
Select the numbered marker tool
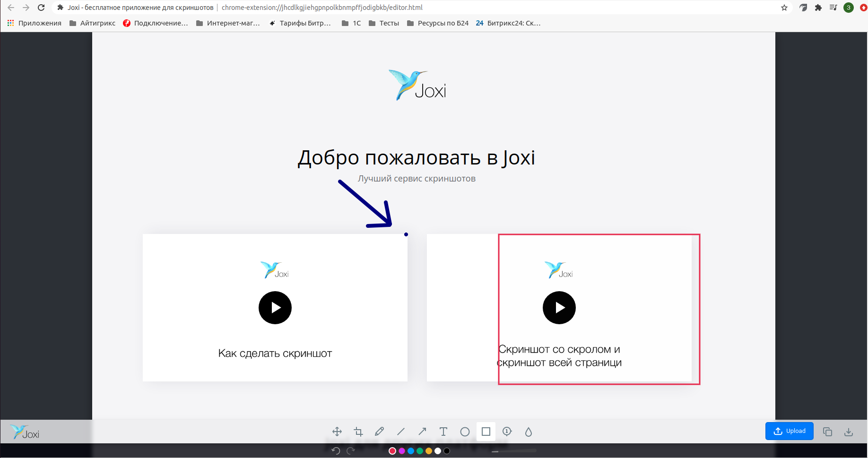pos(507,432)
